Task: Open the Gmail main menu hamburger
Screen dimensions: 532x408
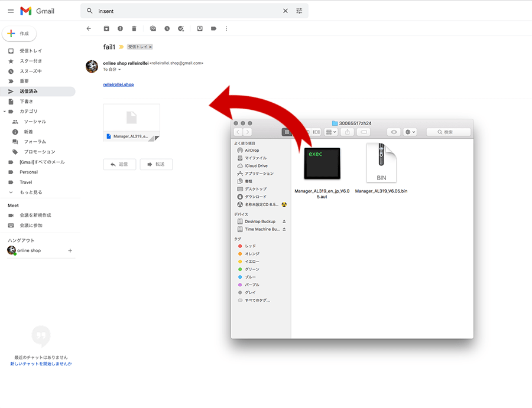Action: [x=11, y=11]
